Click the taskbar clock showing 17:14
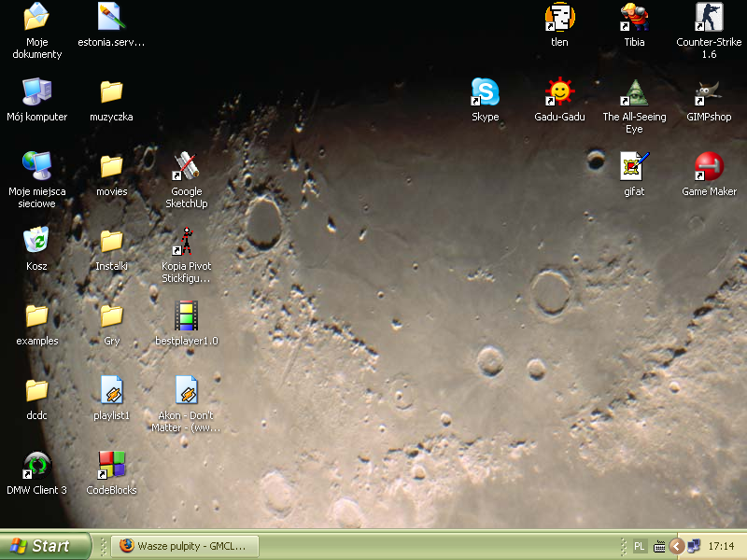The width and height of the screenshot is (747, 560). point(721,546)
